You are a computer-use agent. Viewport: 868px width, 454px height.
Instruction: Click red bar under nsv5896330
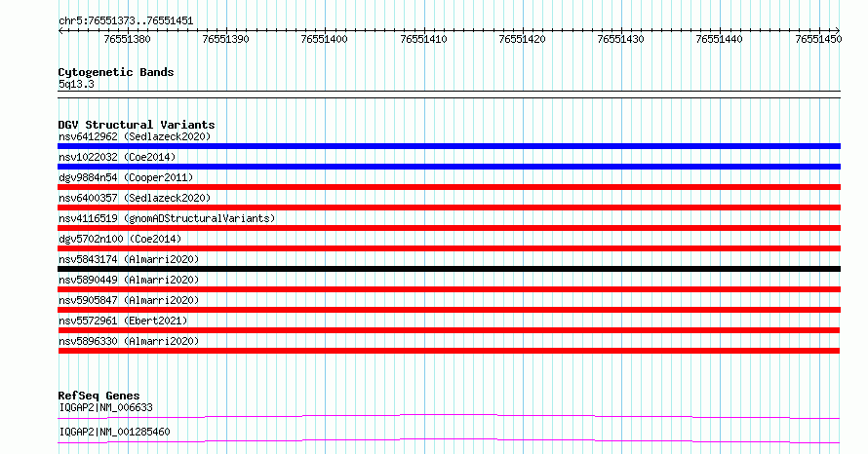pyautogui.click(x=449, y=351)
